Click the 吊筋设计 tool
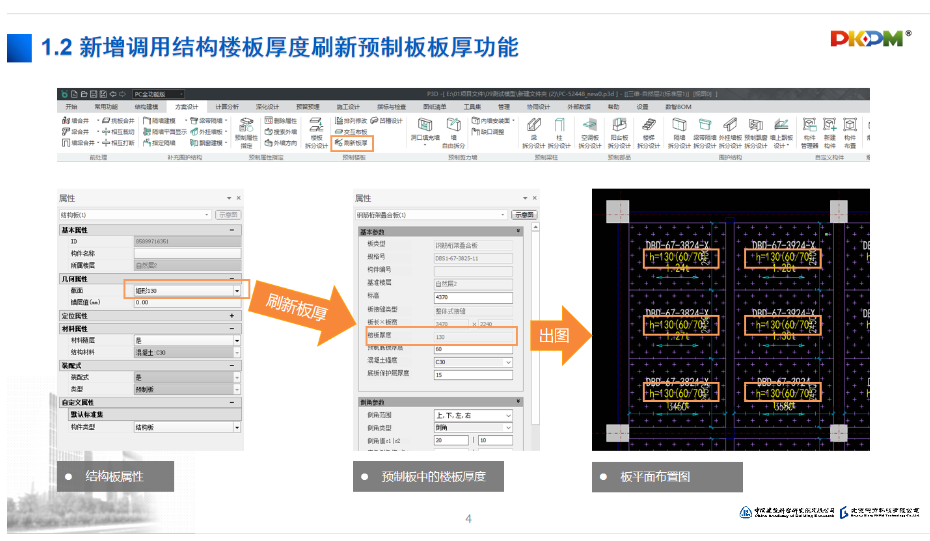Viewport: 930px width, 541px height. [x=387, y=120]
